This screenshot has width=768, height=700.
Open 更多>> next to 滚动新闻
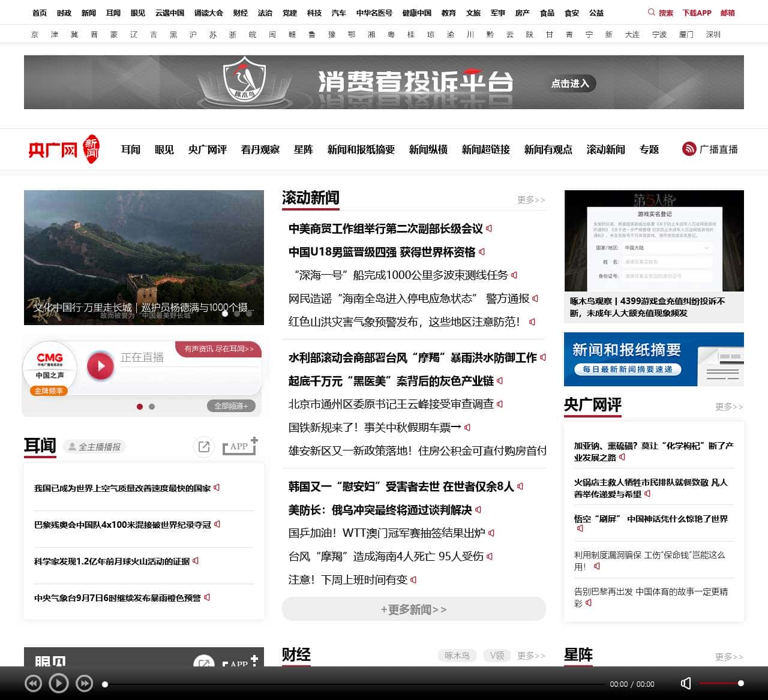[x=530, y=200]
